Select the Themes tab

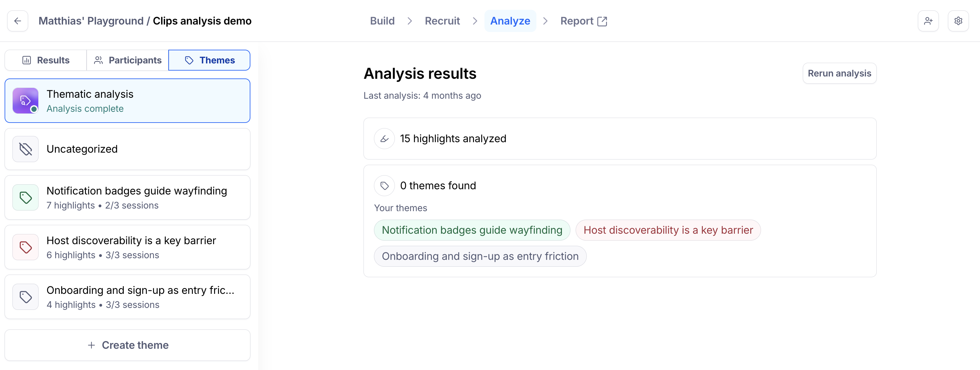click(x=209, y=60)
